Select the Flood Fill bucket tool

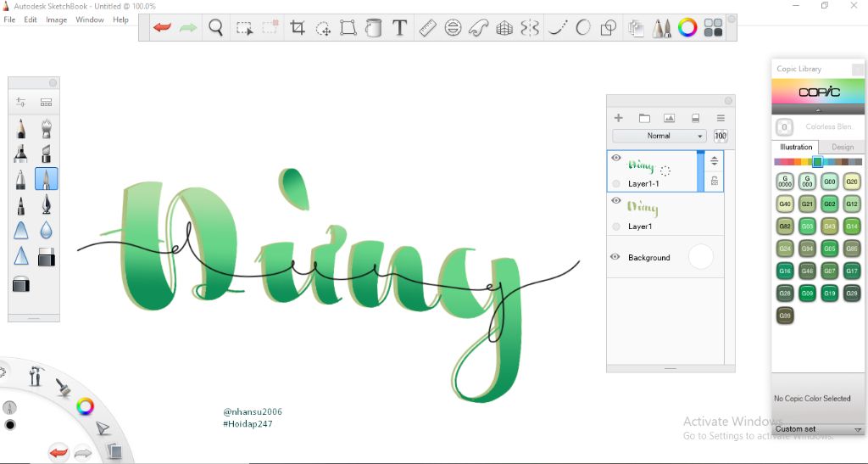374,27
